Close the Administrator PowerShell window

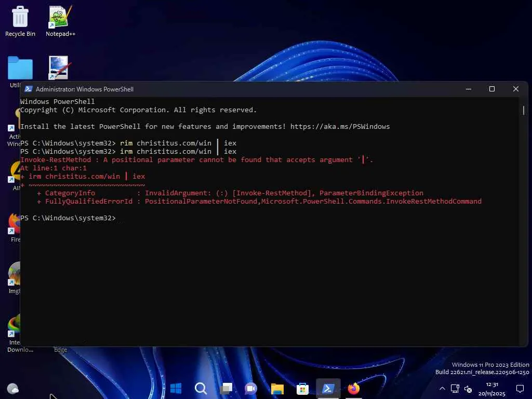[516, 89]
